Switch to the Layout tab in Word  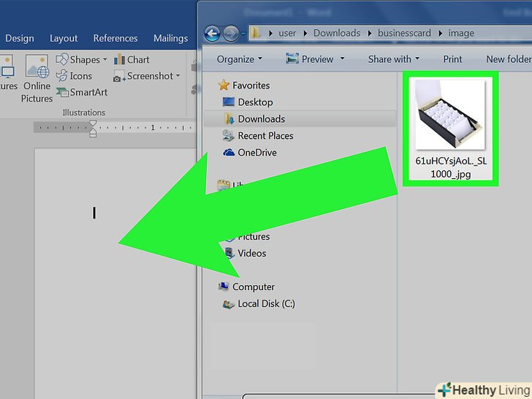[x=64, y=38]
